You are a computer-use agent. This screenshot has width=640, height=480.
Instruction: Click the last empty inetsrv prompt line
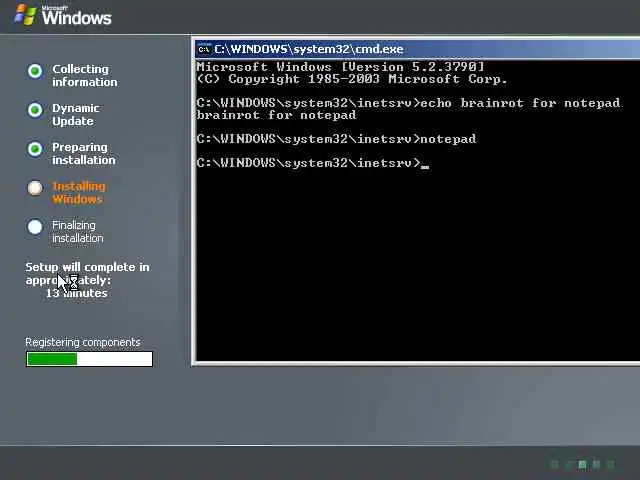point(313,163)
